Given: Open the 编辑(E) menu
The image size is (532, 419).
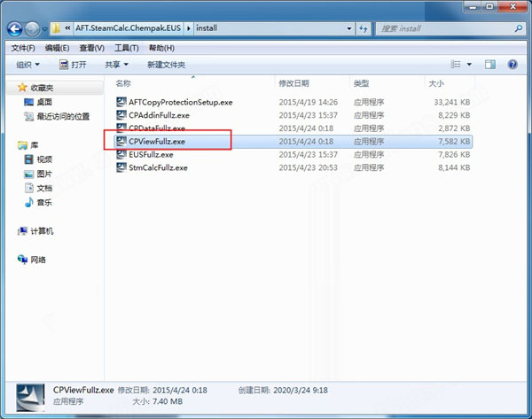Looking at the screenshot, I should tap(57, 48).
